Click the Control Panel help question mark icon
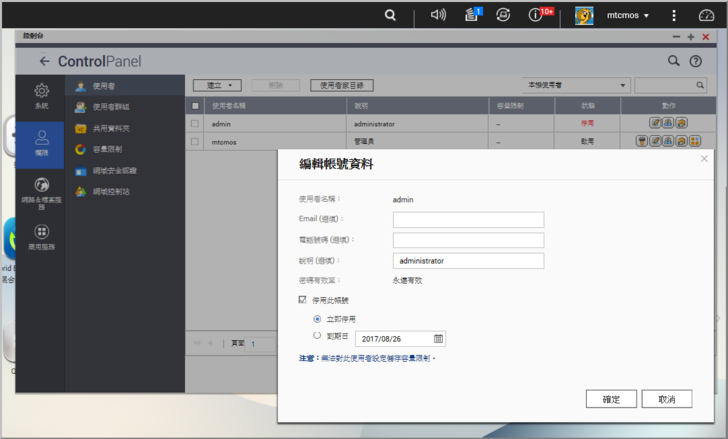This screenshot has height=439, width=728. [x=696, y=61]
